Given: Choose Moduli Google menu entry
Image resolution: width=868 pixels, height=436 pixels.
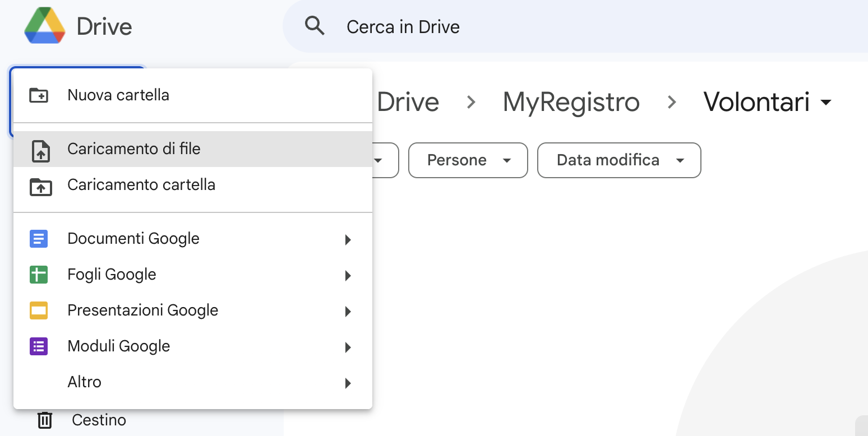Looking at the screenshot, I should click(x=193, y=346).
